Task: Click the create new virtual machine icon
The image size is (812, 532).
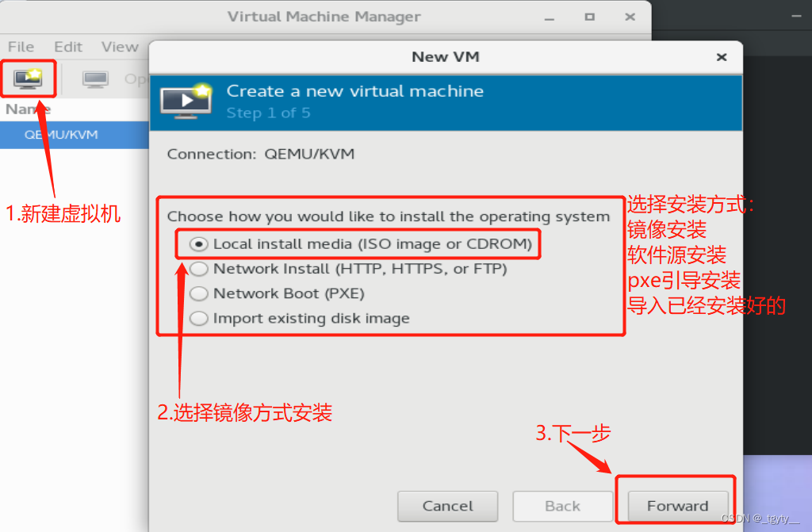Action: pos(28,78)
